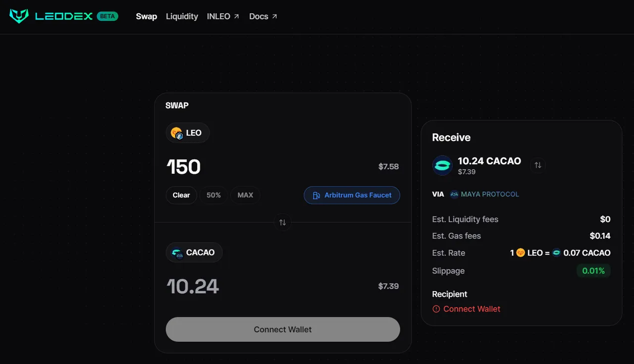
Task: Click the Recipient label
Action: (x=450, y=294)
